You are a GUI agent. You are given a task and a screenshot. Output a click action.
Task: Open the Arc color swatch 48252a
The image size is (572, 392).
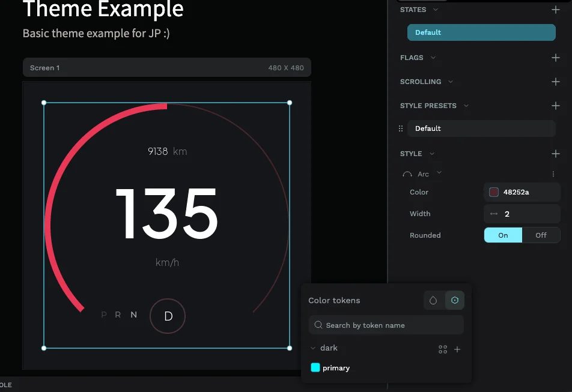(x=493, y=192)
